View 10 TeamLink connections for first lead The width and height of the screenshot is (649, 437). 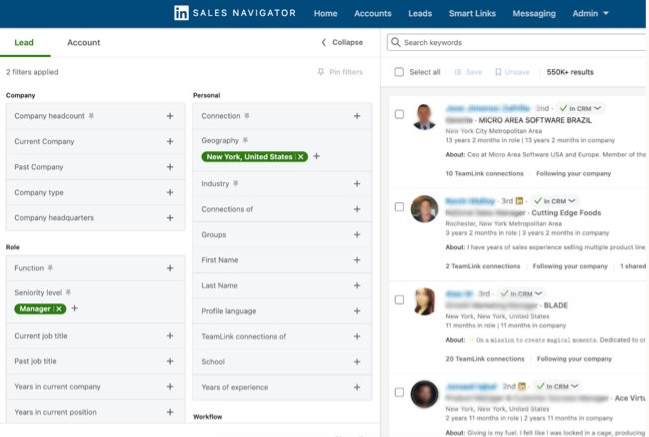pyautogui.click(x=484, y=173)
